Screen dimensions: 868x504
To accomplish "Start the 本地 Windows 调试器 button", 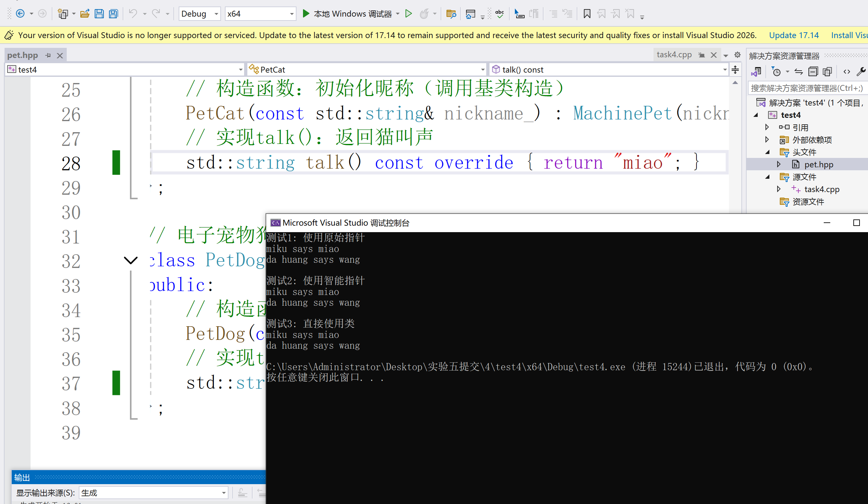I will 348,14.
